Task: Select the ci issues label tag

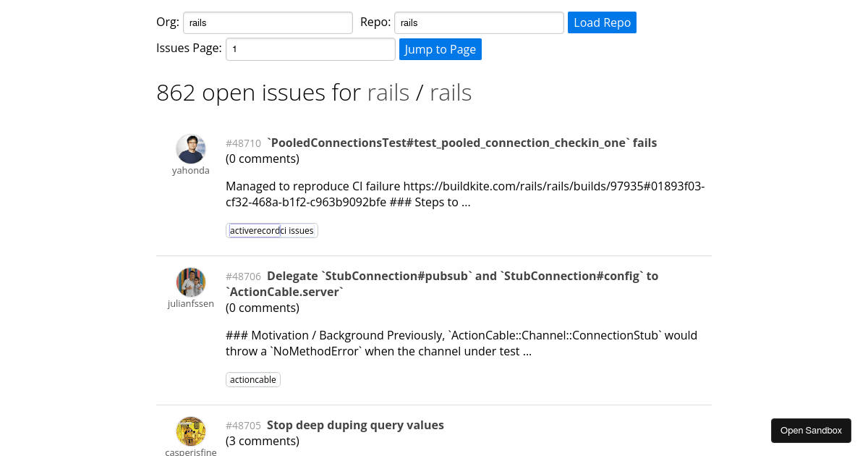Action: point(298,230)
